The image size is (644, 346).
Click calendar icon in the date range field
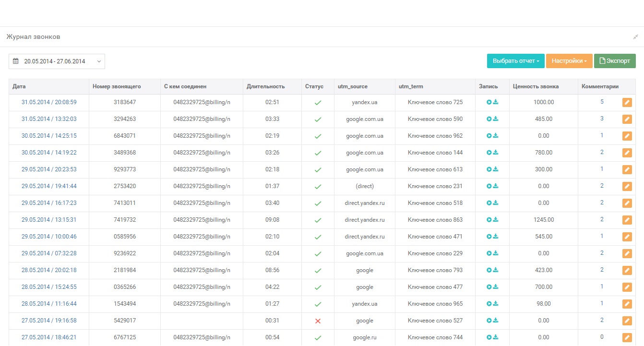pos(16,61)
